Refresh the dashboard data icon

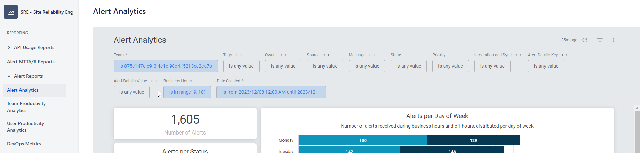[x=585, y=40]
